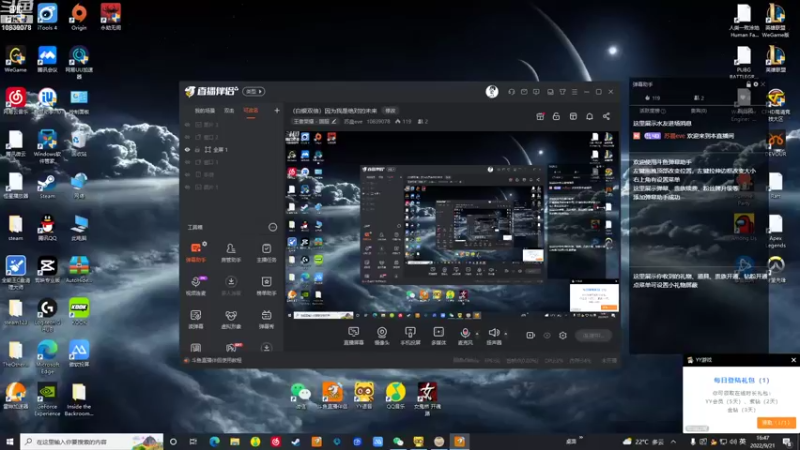Open the 虚拟形象 avatar tool
The height and width of the screenshot is (450, 800).
pyautogui.click(x=231, y=319)
